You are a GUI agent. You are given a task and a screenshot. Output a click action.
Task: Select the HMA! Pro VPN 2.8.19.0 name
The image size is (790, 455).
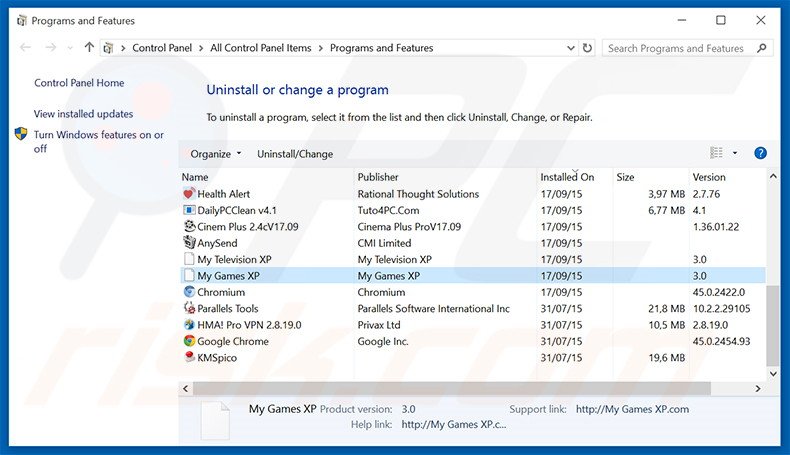(249, 324)
